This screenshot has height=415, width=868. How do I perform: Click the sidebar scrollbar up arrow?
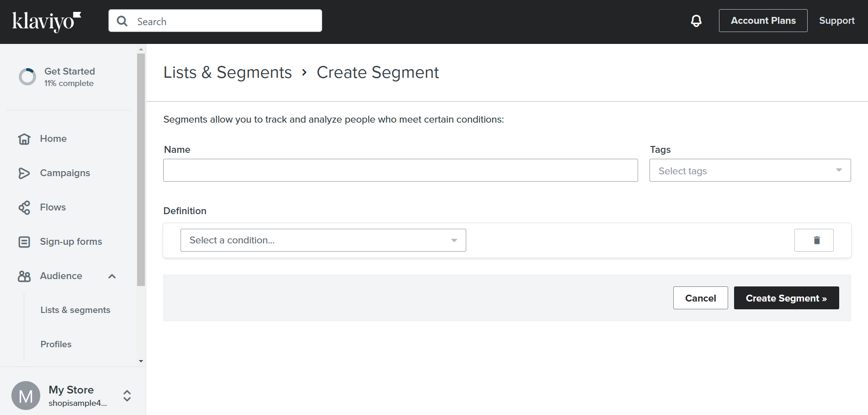click(x=141, y=49)
